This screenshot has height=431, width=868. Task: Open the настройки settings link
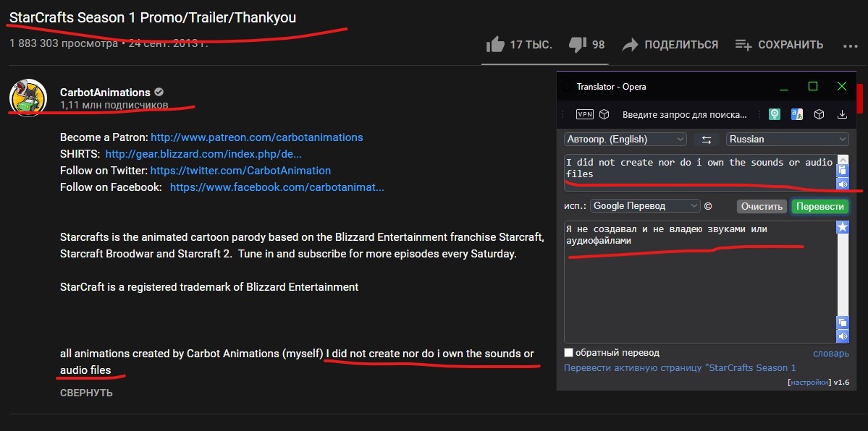[x=809, y=383]
